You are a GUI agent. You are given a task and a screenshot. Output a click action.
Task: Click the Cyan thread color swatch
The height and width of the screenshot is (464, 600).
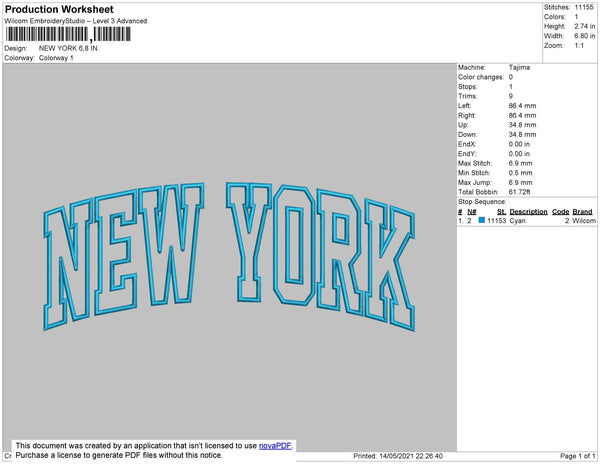[482, 220]
